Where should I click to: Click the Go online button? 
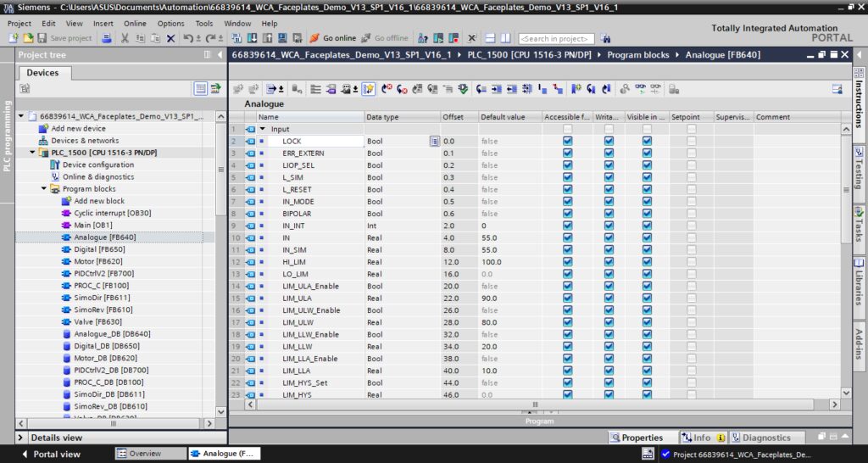(x=332, y=38)
